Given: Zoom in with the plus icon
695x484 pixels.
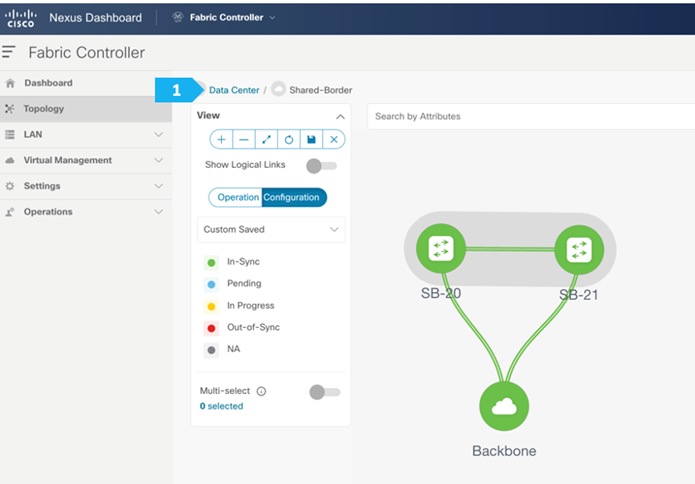Looking at the screenshot, I should (x=221, y=140).
